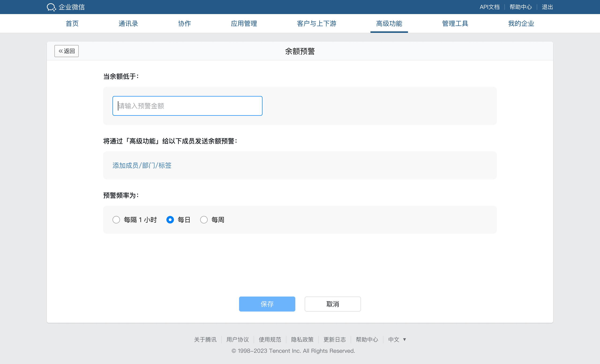600x364 pixels.
Task: Open the 协作 tab
Action: 184,24
